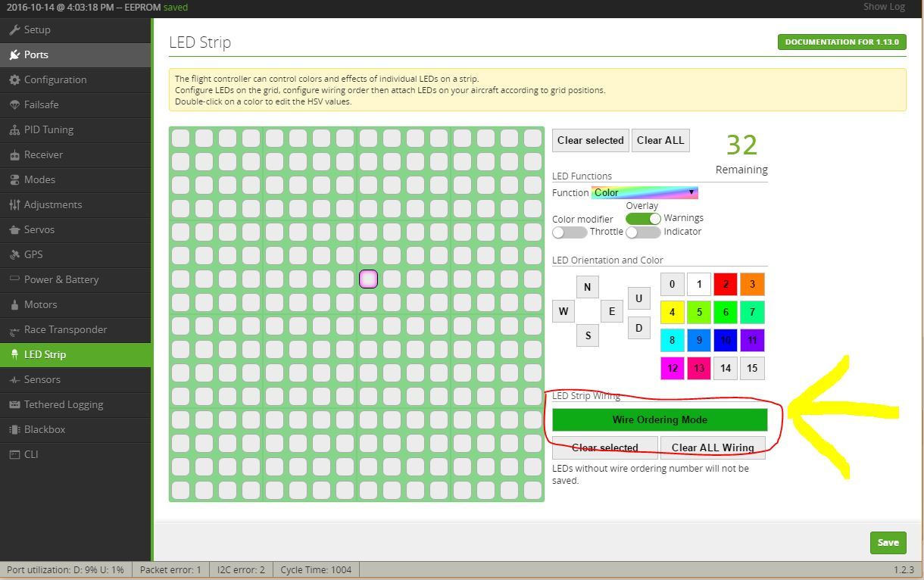Pick color swatch 14
The image size is (924, 580).
coord(725,368)
